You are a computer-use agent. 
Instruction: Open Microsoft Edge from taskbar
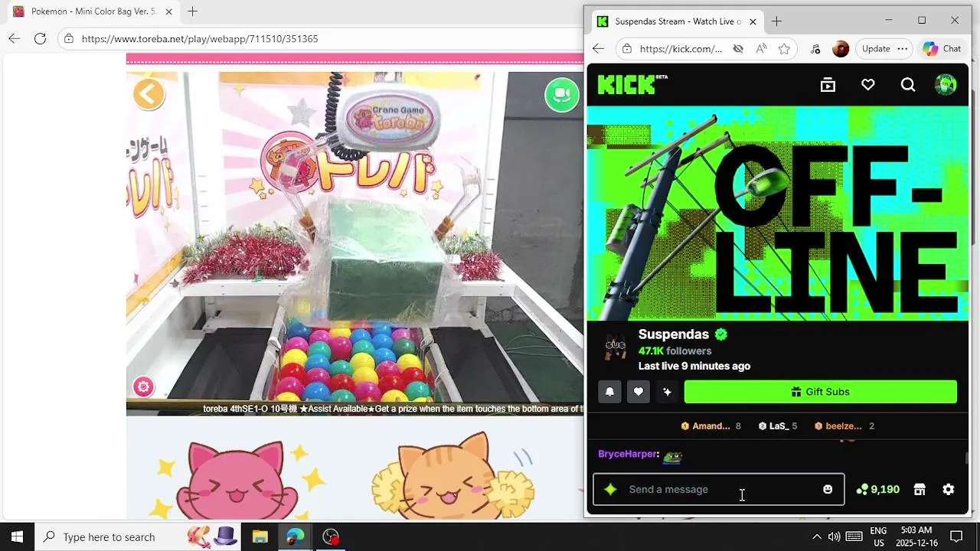coord(296,536)
